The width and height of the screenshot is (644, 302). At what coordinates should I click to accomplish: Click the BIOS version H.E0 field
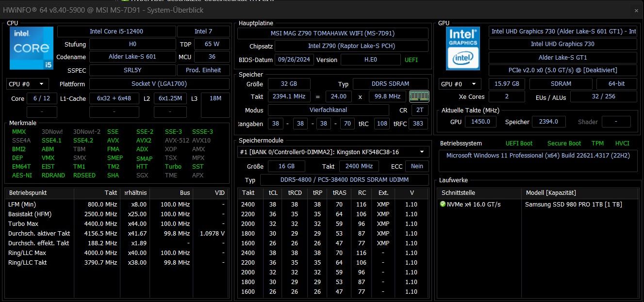coord(370,60)
